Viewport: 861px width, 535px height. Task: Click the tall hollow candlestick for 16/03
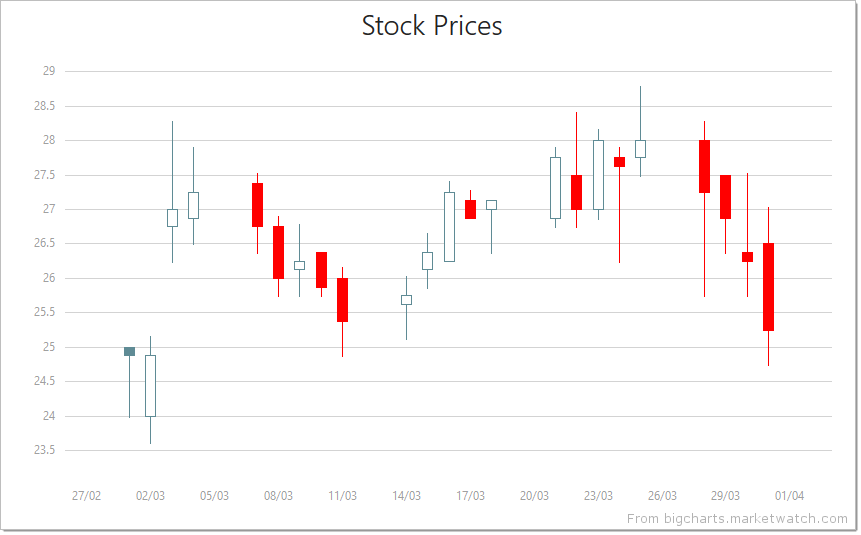(x=449, y=226)
